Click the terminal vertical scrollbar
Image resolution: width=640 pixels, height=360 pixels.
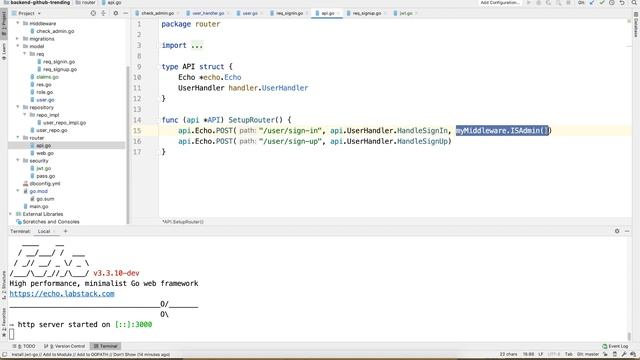pos(629,336)
